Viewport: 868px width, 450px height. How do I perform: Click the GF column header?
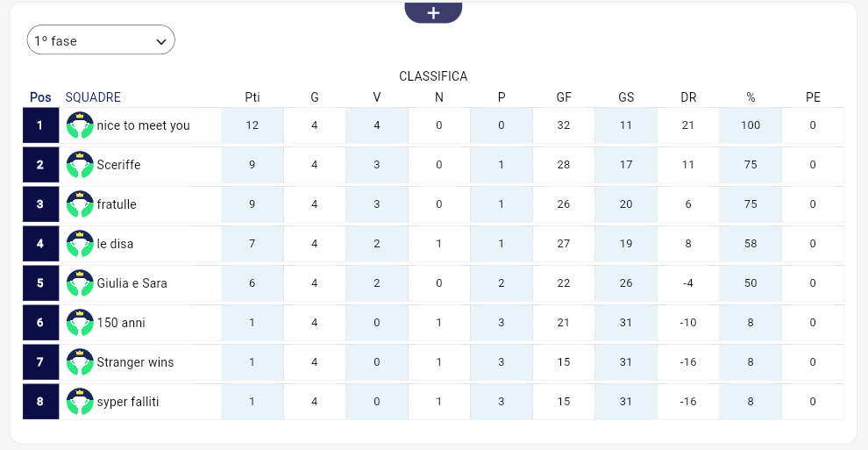[564, 97]
